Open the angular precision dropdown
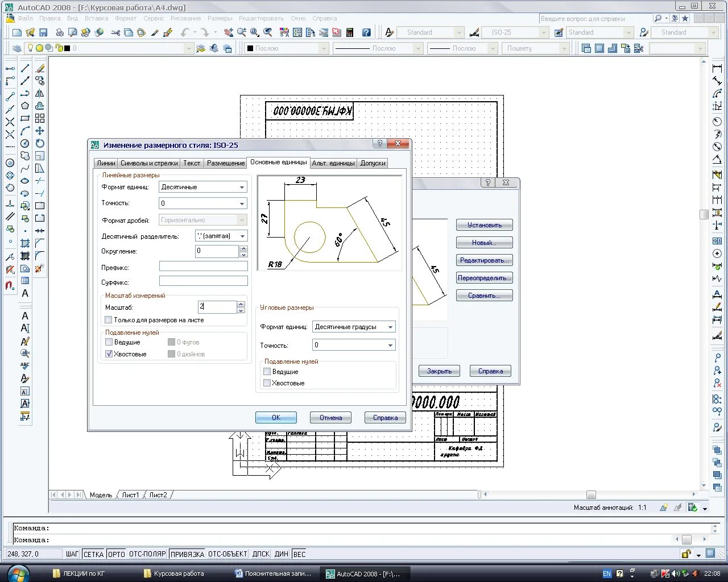 coord(354,345)
